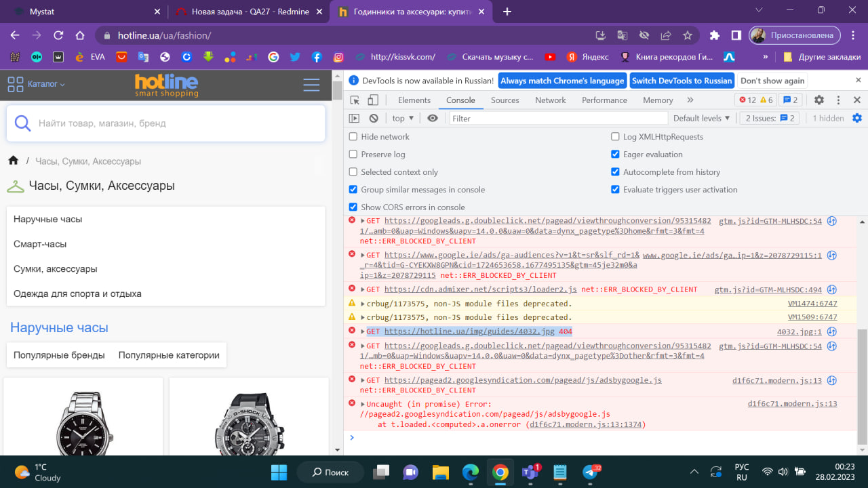Click Switch DevTools to Russian button

(x=682, y=81)
